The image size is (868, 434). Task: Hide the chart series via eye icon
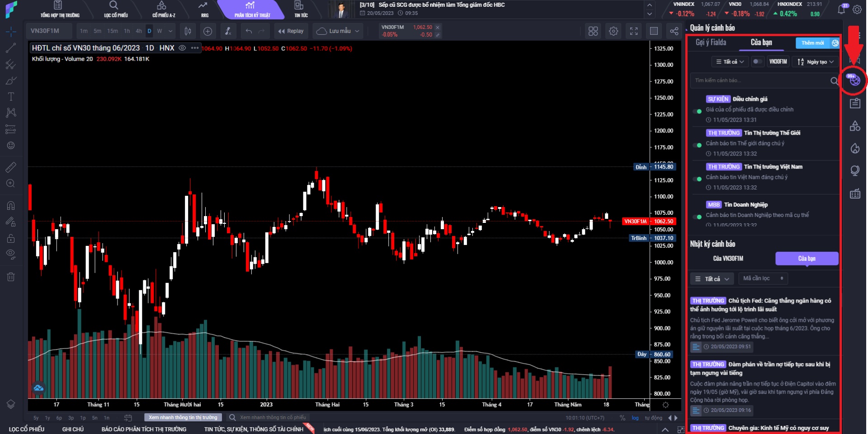point(182,48)
